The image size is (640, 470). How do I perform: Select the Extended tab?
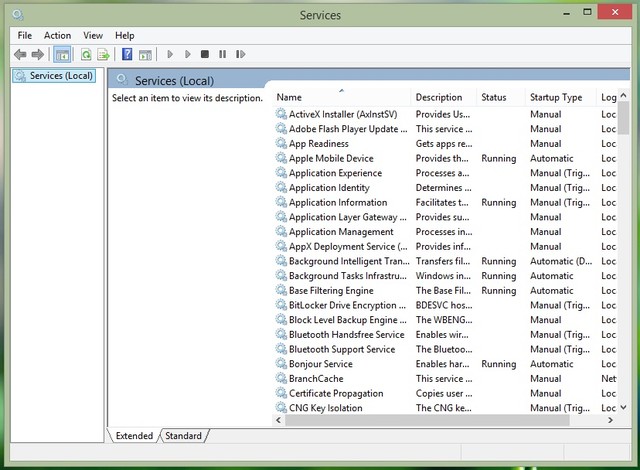[134, 436]
